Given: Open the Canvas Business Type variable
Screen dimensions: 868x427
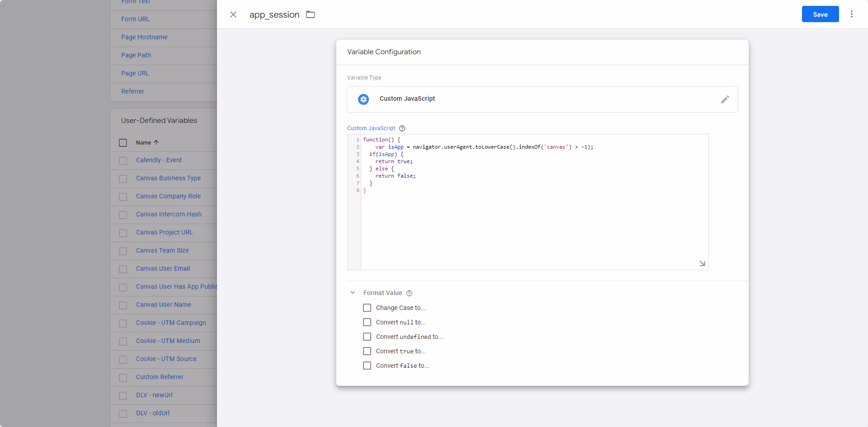Looking at the screenshot, I should tap(168, 178).
